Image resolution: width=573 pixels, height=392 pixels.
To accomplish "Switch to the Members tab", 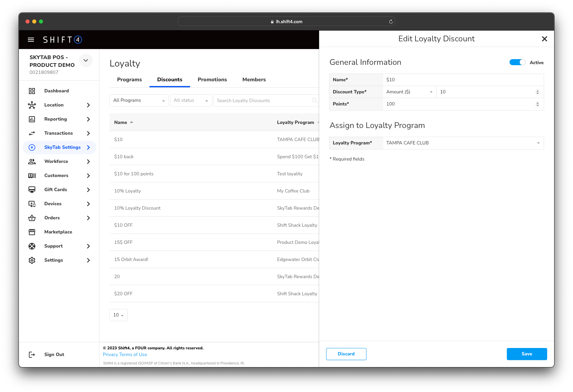I will click(x=254, y=80).
